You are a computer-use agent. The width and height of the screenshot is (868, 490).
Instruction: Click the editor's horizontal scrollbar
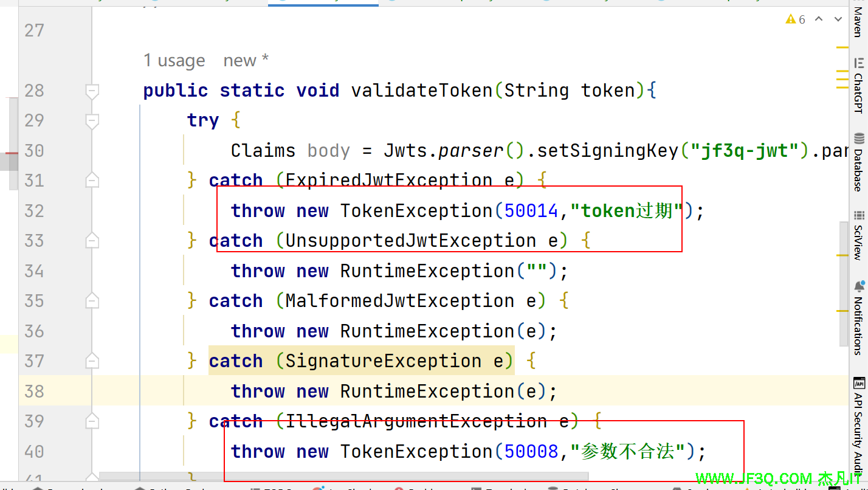pyautogui.click(x=343, y=475)
